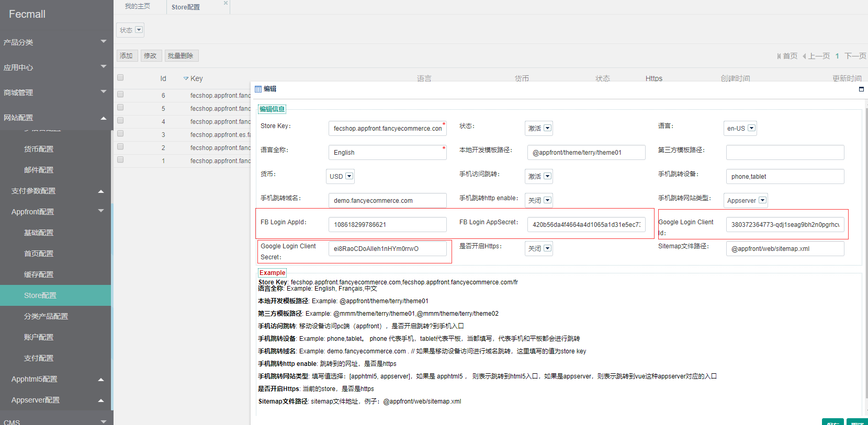Select the Store配置 tab
Viewport: 868px width, 425px height.
click(x=186, y=7)
